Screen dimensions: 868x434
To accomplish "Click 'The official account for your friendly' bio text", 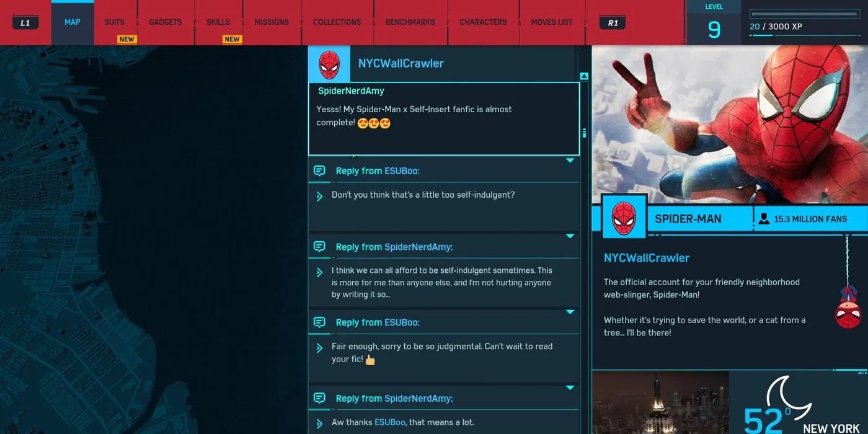I will coord(702,288).
